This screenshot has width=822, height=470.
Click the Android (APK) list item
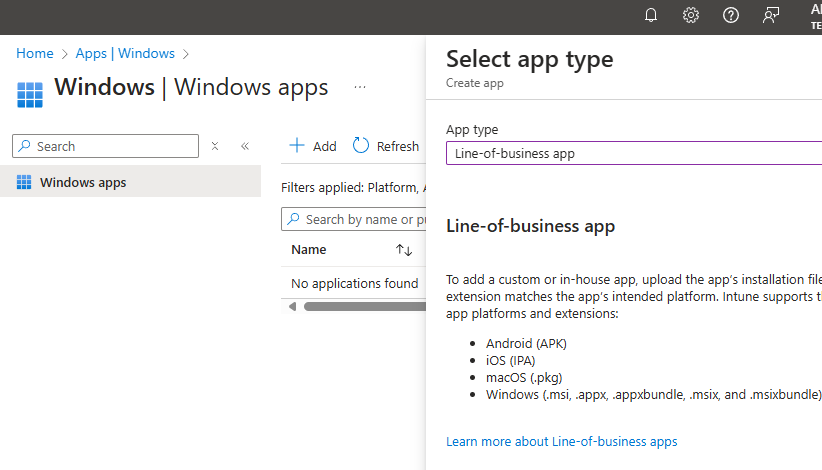526,344
